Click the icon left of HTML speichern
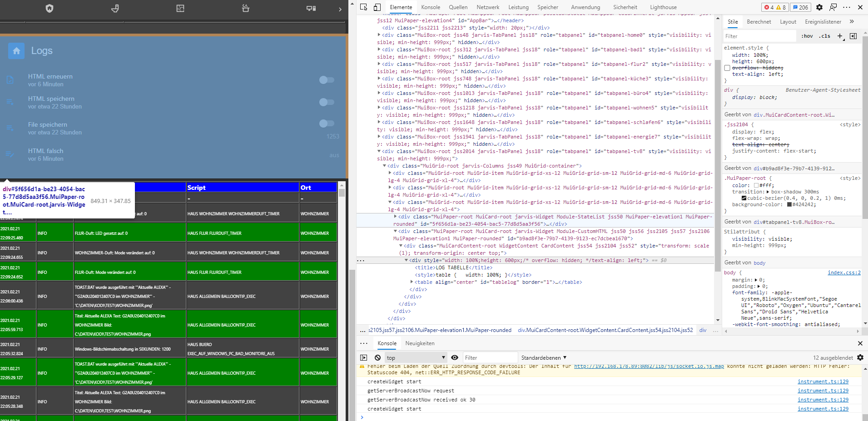Image resolution: width=868 pixels, height=421 pixels. [x=10, y=102]
